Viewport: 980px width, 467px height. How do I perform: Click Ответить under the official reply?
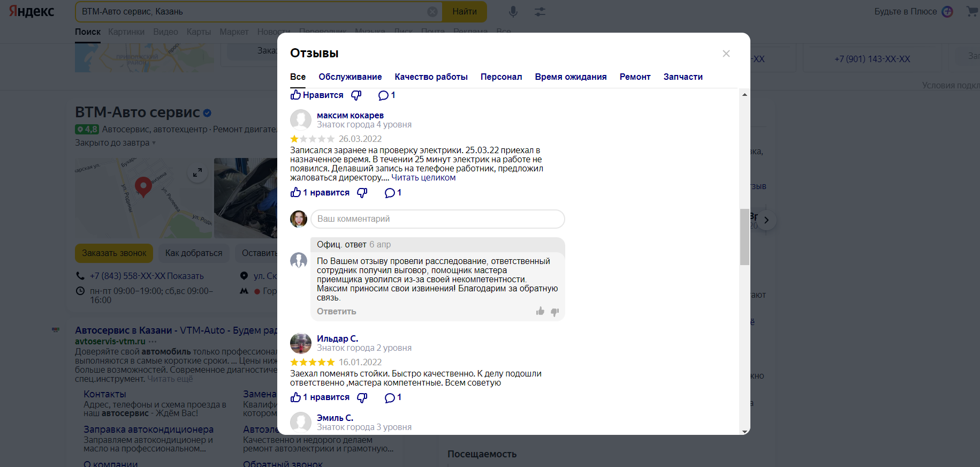(x=336, y=312)
